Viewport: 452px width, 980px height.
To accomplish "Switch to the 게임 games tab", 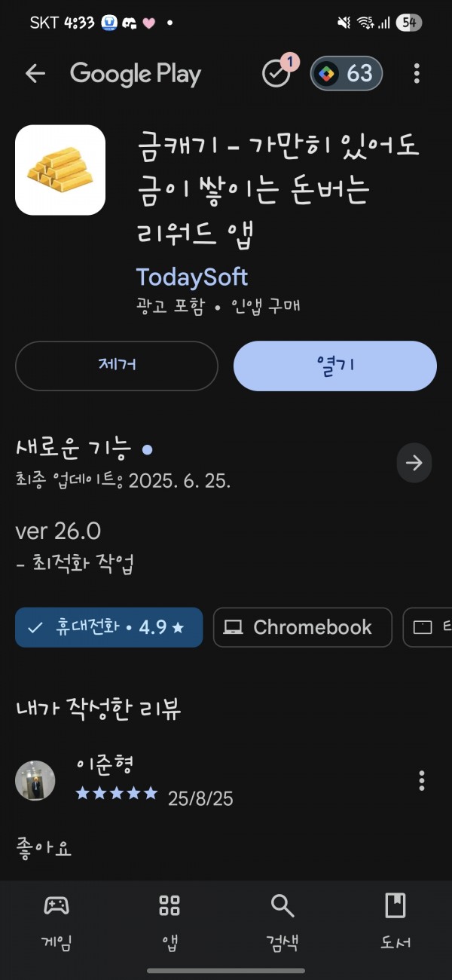I will click(x=56, y=921).
